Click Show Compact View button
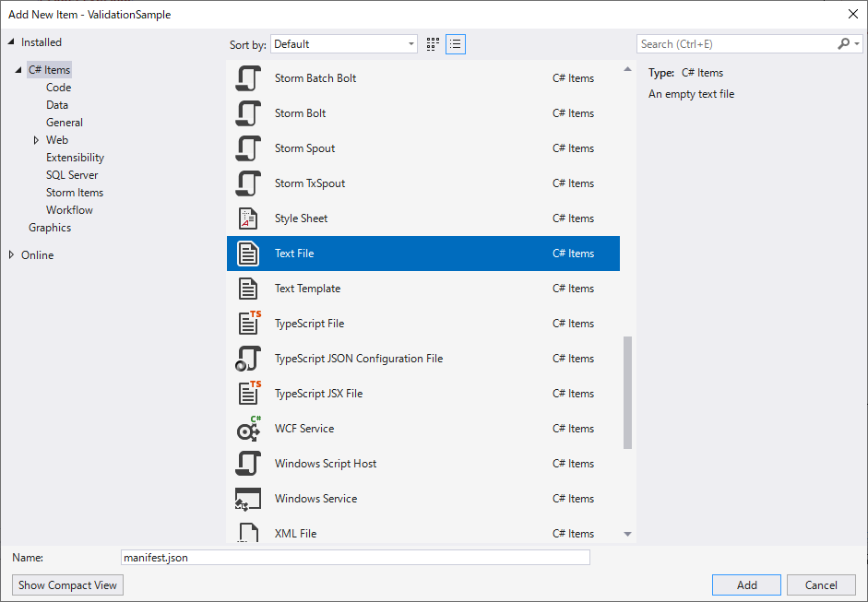 pyautogui.click(x=67, y=585)
